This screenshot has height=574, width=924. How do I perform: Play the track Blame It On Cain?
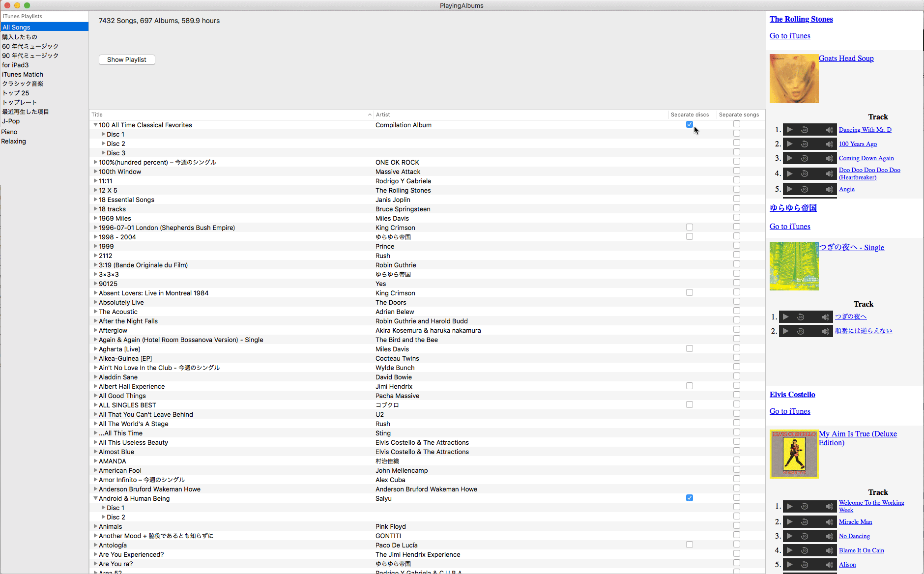tap(789, 550)
